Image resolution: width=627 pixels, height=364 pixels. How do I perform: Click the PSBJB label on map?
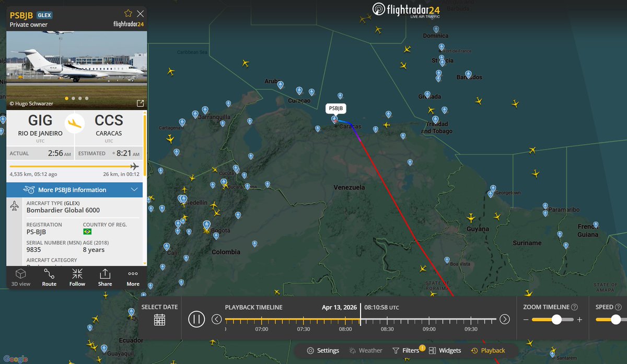336,109
